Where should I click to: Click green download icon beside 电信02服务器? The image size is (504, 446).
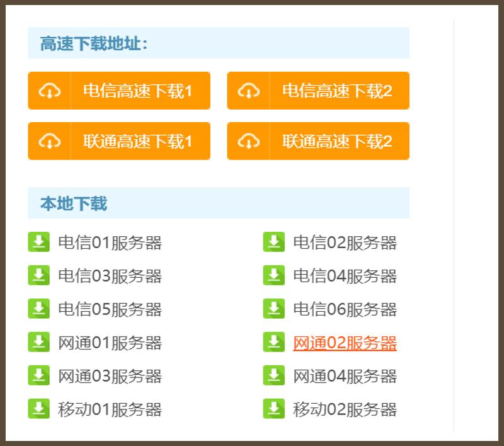pos(274,242)
